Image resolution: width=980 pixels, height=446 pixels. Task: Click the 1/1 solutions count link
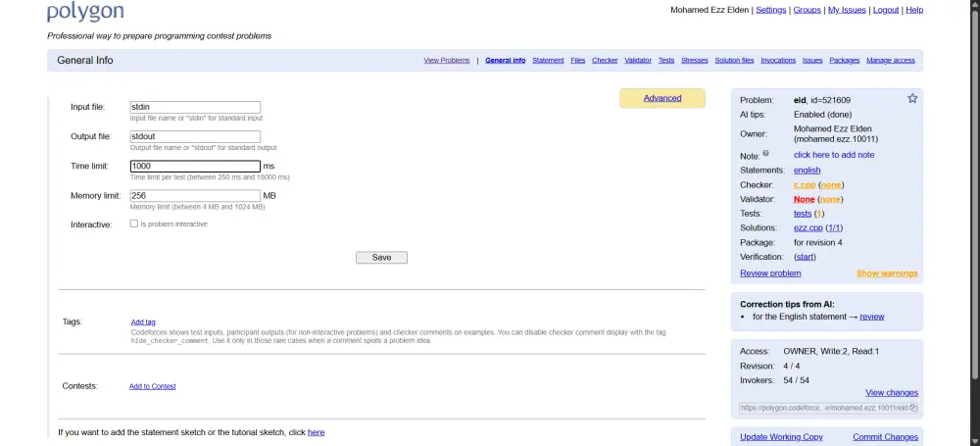click(835, 228)
